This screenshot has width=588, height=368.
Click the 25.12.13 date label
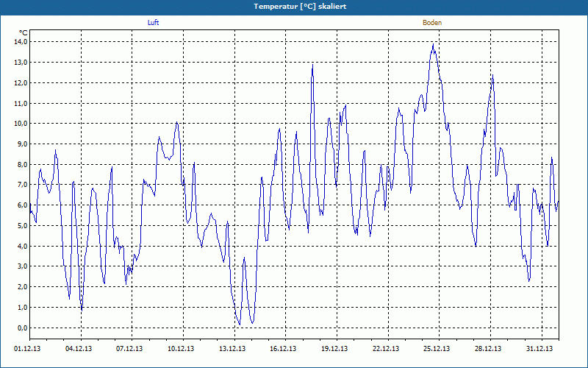click(x=437, y=348)
